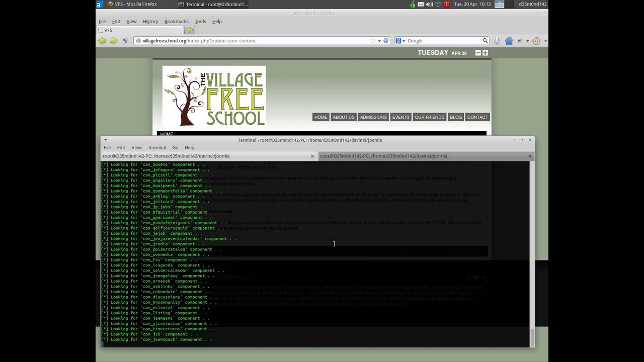Viewport: 644px width, 362px height.
Task: Click the red tray icon beside Wi-Fi
Action: click(446, 4)
